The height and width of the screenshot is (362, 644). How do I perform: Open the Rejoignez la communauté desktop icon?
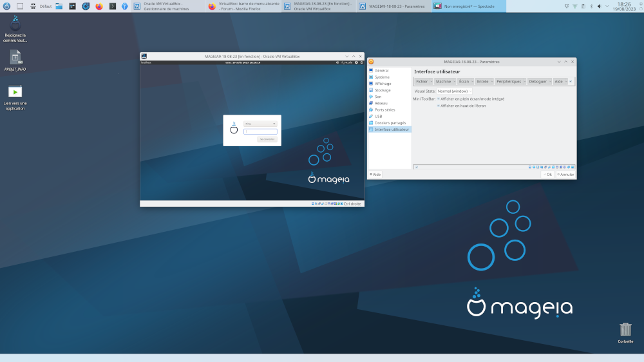click(x=15, y=29)
